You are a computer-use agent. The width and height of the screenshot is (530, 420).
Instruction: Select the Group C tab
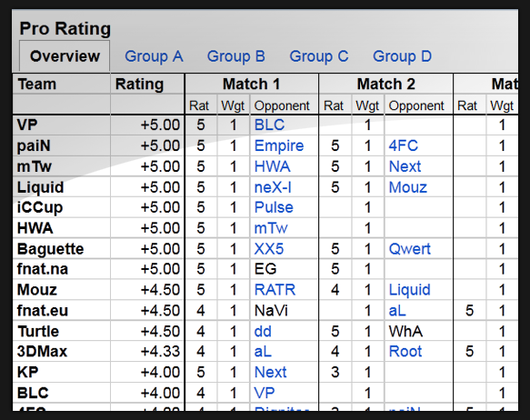coord(319,56)
